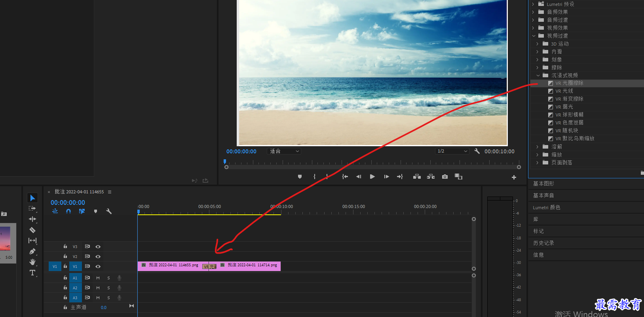This screenshot has height=317, width=644.
Task: Step back one frame
Action: [359, 177]
